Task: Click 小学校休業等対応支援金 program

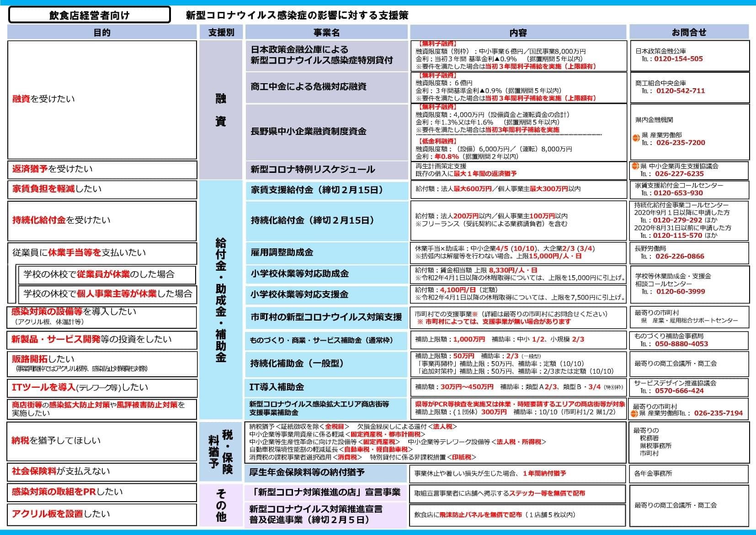Action: pyautogui.click(x=326, y=295)
